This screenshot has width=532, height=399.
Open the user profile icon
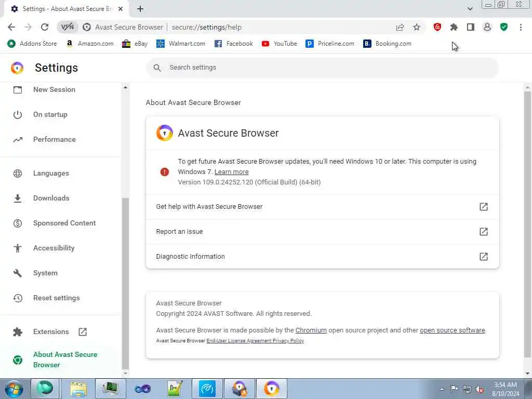coord(487,27)
